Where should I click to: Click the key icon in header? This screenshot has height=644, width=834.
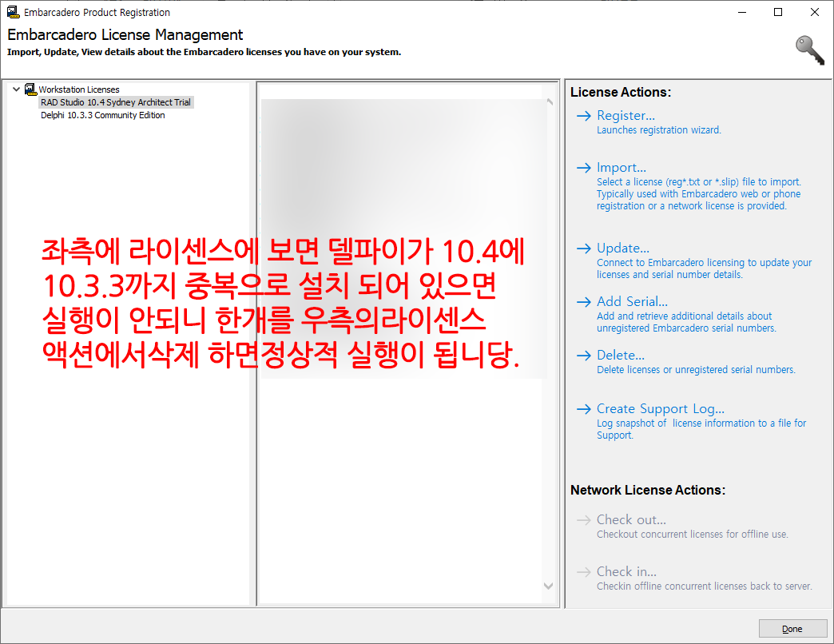pos(809,50)
